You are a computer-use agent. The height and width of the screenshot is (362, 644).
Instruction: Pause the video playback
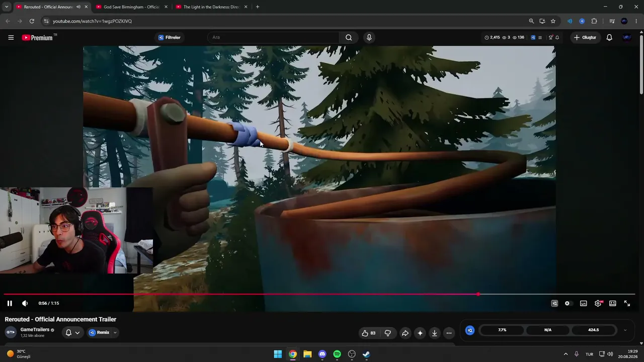coord(10,303)
